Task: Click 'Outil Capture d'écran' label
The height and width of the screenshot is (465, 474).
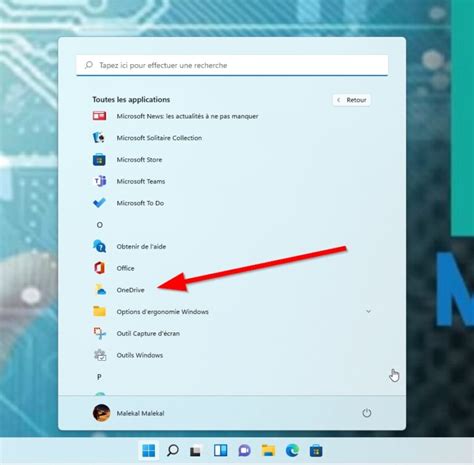Action: click(x=148, y=333)
